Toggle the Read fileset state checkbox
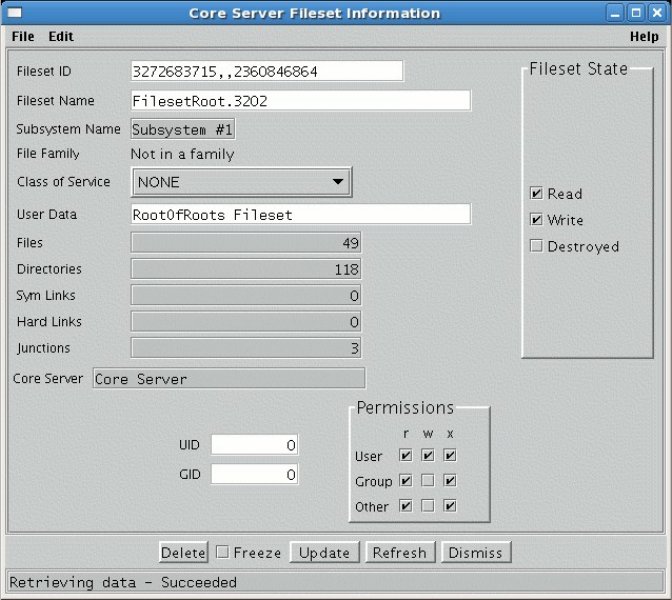The height and width of the screenshot is (600, 672). [536, 193]
